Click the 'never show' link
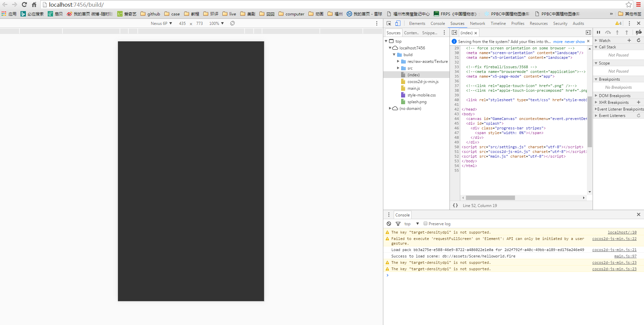The width and height of the screenshot is (644, 325). click(575, 42)
